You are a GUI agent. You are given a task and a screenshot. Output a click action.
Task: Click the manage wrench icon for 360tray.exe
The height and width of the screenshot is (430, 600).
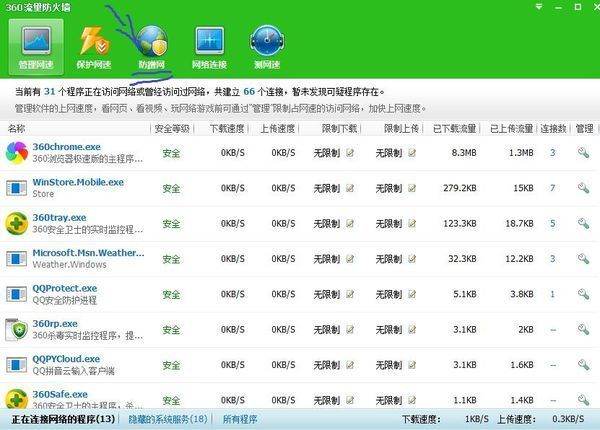point(584,223)
